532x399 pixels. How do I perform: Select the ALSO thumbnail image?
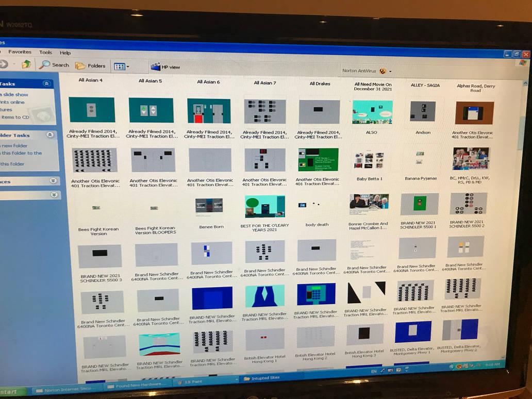[x=372, y=112]
